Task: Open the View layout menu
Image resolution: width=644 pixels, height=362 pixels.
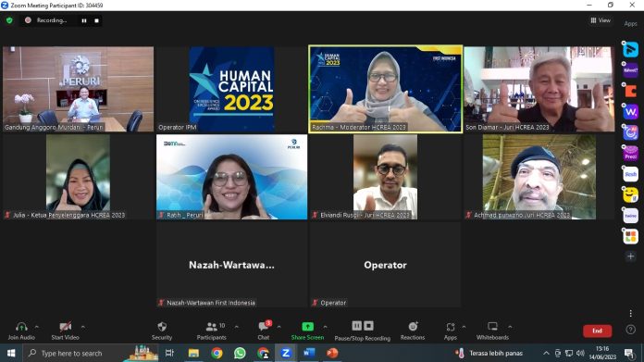Action: click(601, 20)
